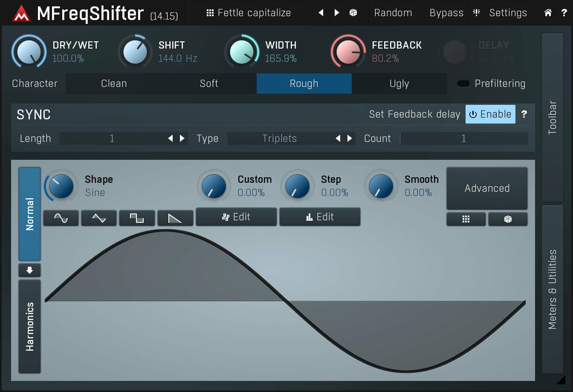Click the Count input field

pyautogui.click(x=464, y=138)
